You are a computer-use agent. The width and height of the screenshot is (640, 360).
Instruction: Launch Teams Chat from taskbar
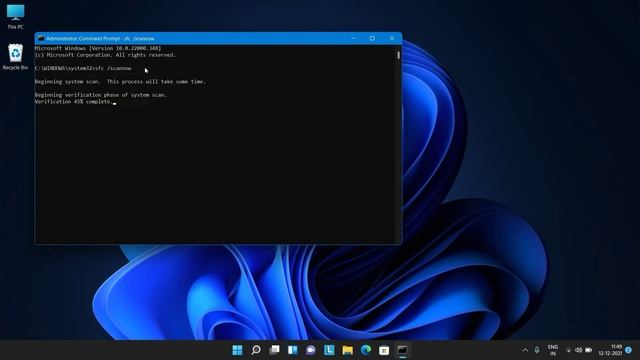(x=311, y=350)
